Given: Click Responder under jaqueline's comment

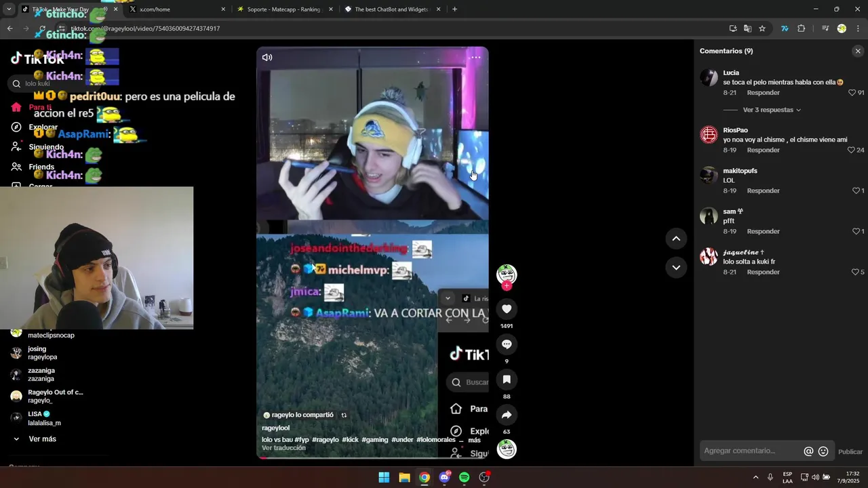Looking at the screenshot, I should click(x=763, y=272).
